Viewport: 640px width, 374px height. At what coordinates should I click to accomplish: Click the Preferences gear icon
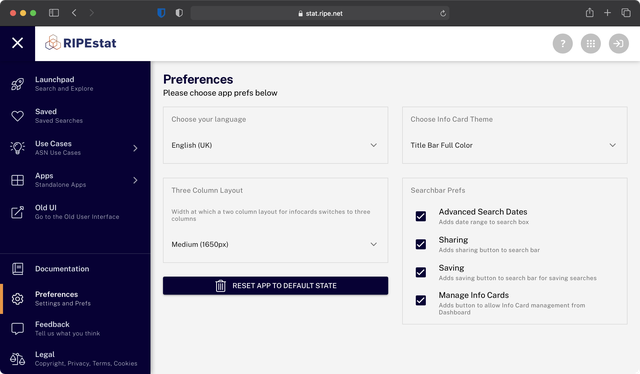tap(18, 299)
